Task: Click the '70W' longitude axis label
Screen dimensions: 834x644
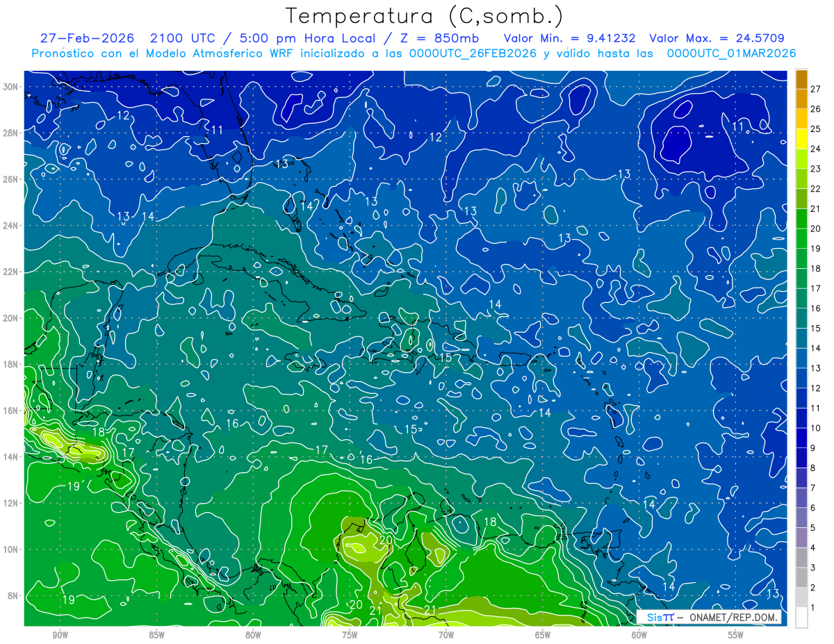Action: coord(446,635)
